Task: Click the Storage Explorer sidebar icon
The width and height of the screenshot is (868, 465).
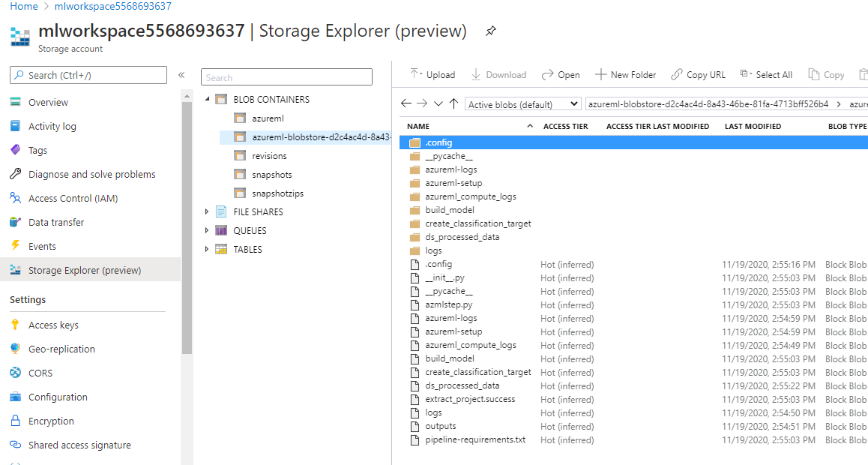Action: tap(16, 270)
